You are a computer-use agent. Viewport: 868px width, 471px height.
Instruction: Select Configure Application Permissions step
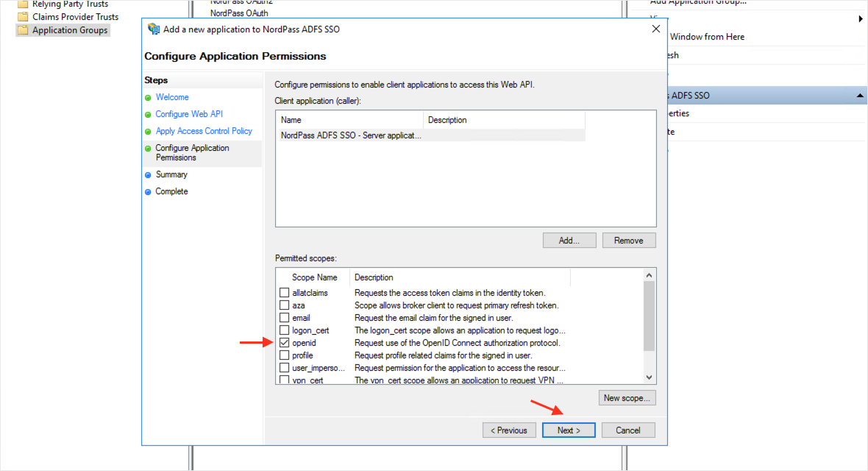pyautogui.click(x=192, y=153)
